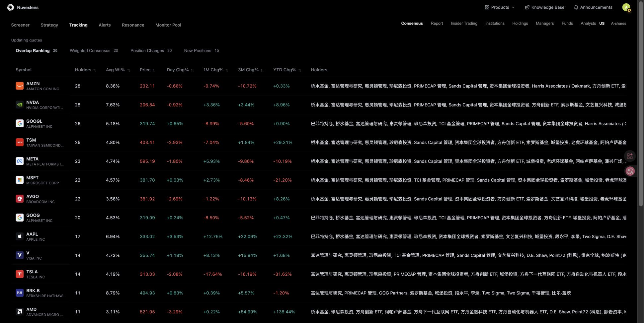The width and height of the screenshot is (644, 323).
Task: Click the AMD logo icon
Action: tap(20, 312)
